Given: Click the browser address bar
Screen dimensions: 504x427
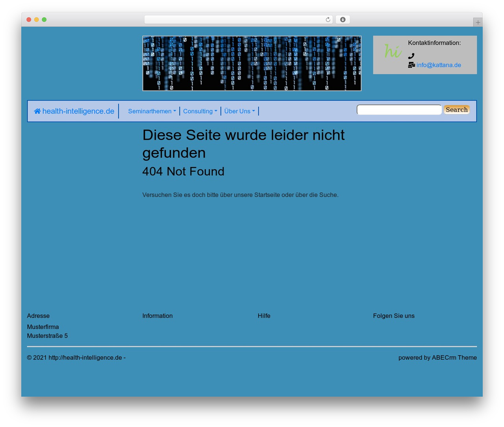Looking at the screenshot, I should tap(238, 20).
